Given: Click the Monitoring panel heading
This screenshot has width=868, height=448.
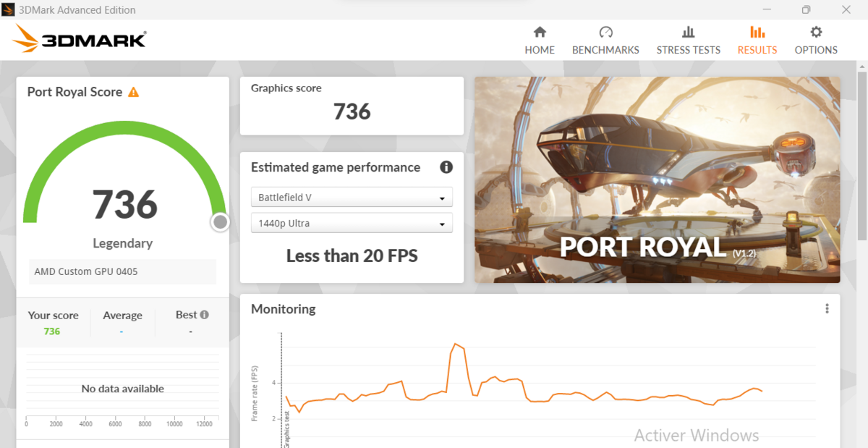Looking at the screenshot, I should tap(284, 309).
